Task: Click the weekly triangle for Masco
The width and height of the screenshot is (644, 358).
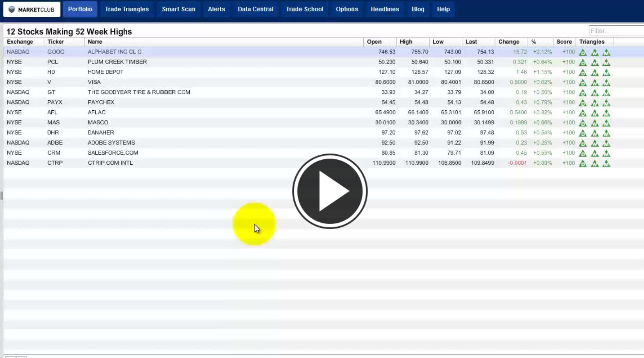Action: pyautogui.click(x=594, y=123)
